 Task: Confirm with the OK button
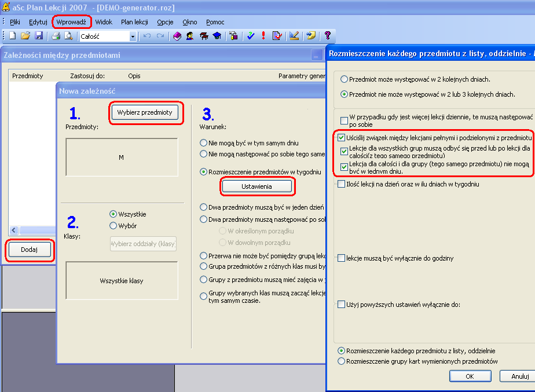coord(470,376)
